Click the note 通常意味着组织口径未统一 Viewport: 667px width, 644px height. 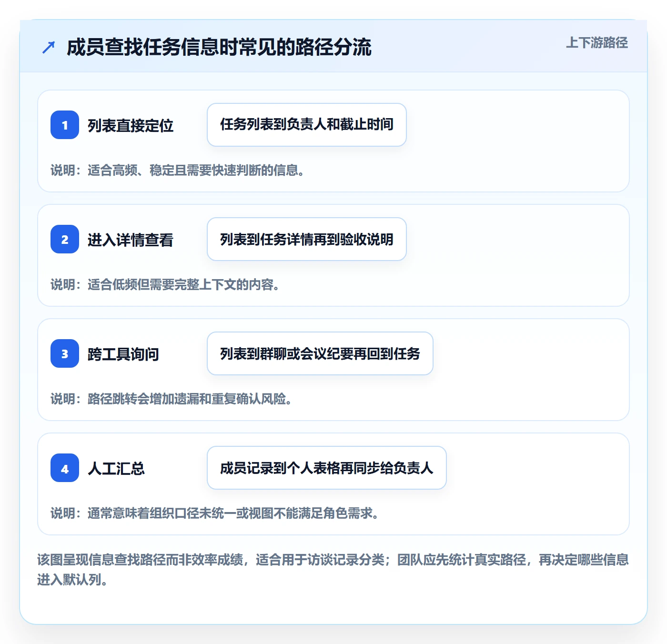point(215,513)
